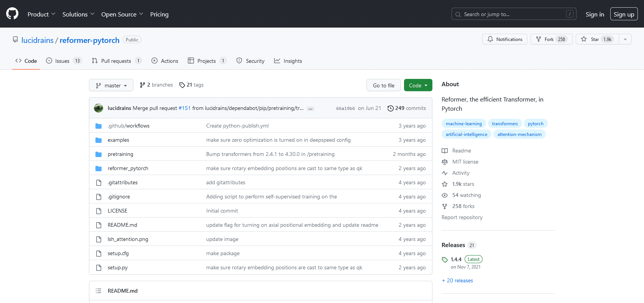644x303 pixels.
Task: Click the tag icon beside release 1.4.4
Action: coord(445,260)
